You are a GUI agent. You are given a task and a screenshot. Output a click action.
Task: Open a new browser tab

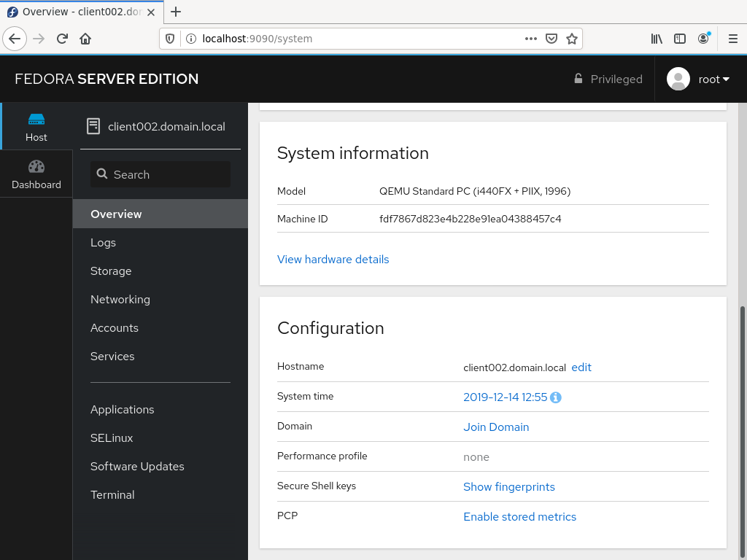tap(176, 12)
